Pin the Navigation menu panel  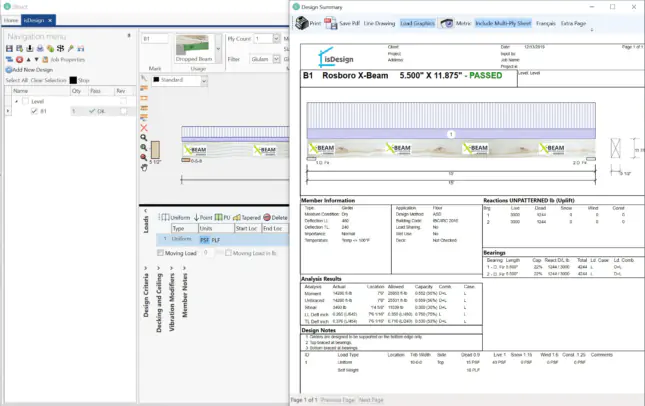point(129,36)
